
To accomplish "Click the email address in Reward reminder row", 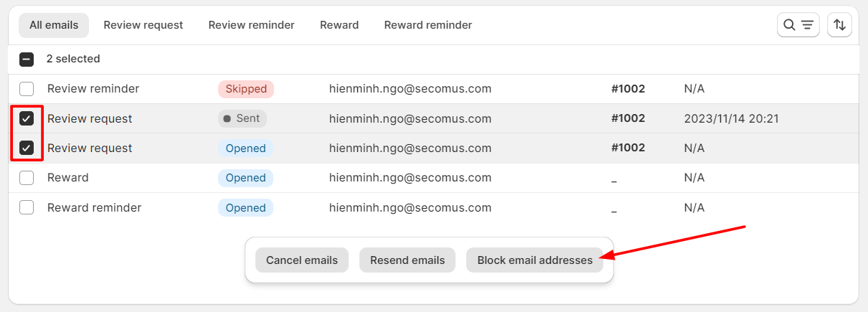I will tap(410, 208).
